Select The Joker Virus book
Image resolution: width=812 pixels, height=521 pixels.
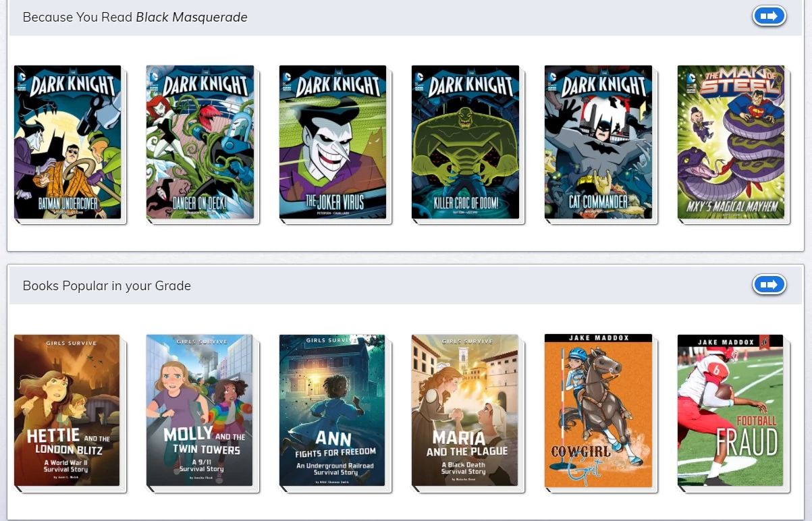pyautogui.click(x=333, y=142)
